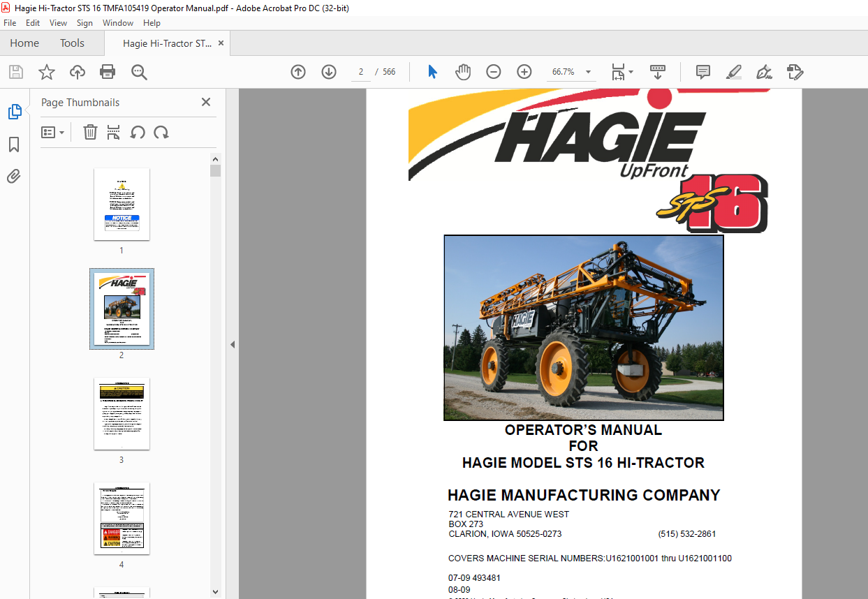Activate the hand pan tool
This screenshot has height=599, width=868.
(463, 72)
